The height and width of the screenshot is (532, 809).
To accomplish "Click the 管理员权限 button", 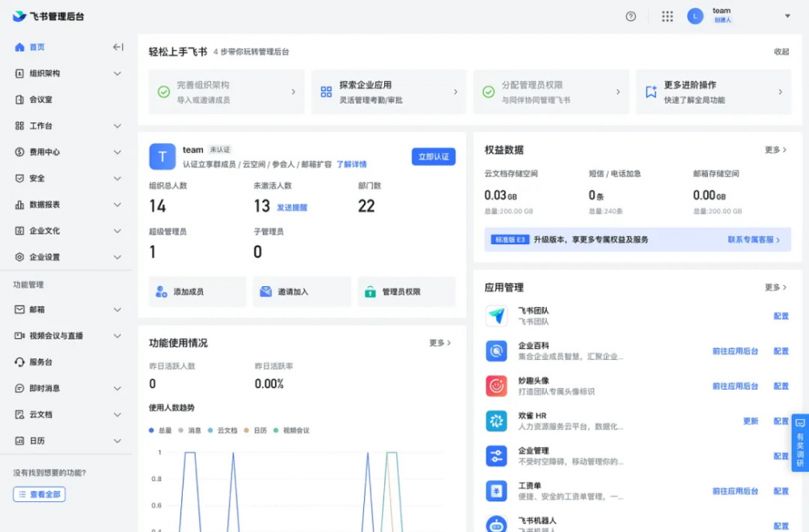I will (407, 292).
